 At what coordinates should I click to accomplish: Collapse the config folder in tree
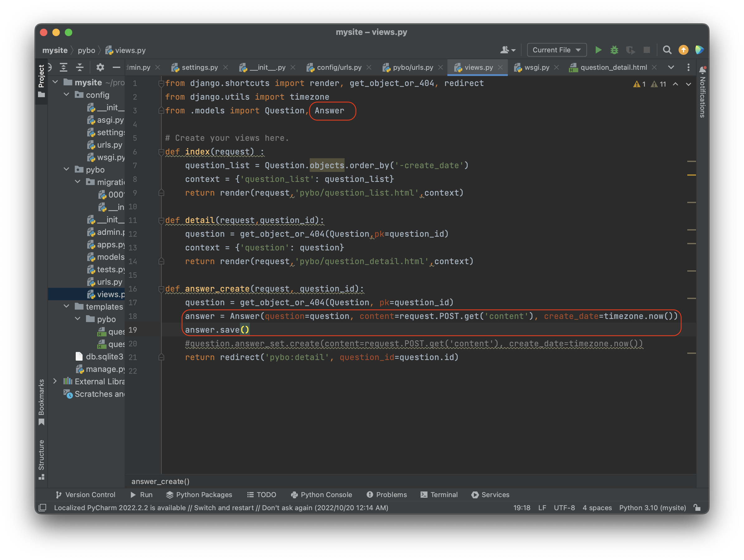pyautogui.click(x=67, y=95)
